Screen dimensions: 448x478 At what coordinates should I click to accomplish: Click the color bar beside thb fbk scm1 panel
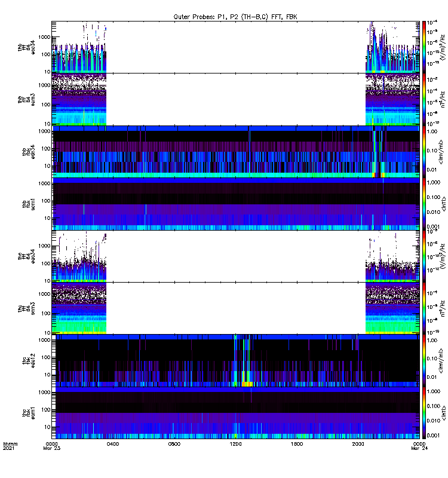pyautogui.click(x=424, y=204)
